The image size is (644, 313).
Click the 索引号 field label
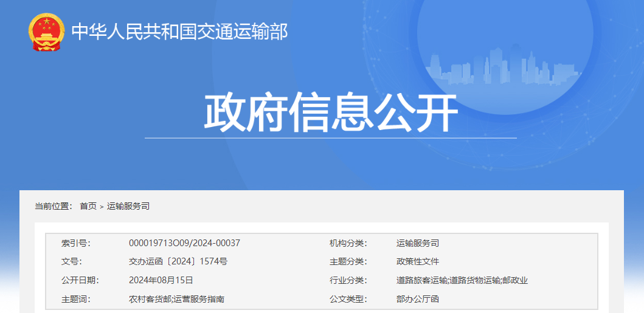[76, 243]
